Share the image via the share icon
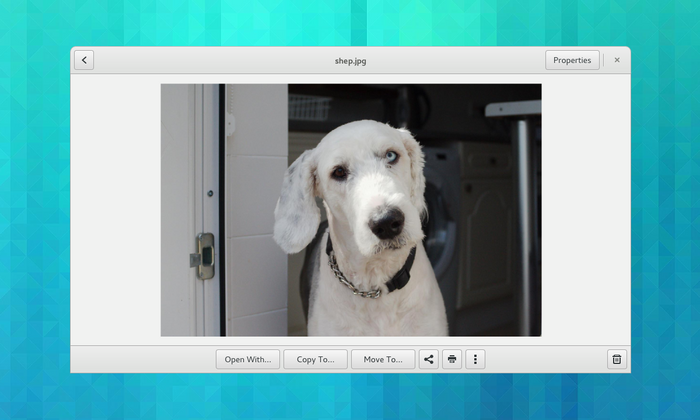Screen dimensions: 700x420 [x=429, y=359]
